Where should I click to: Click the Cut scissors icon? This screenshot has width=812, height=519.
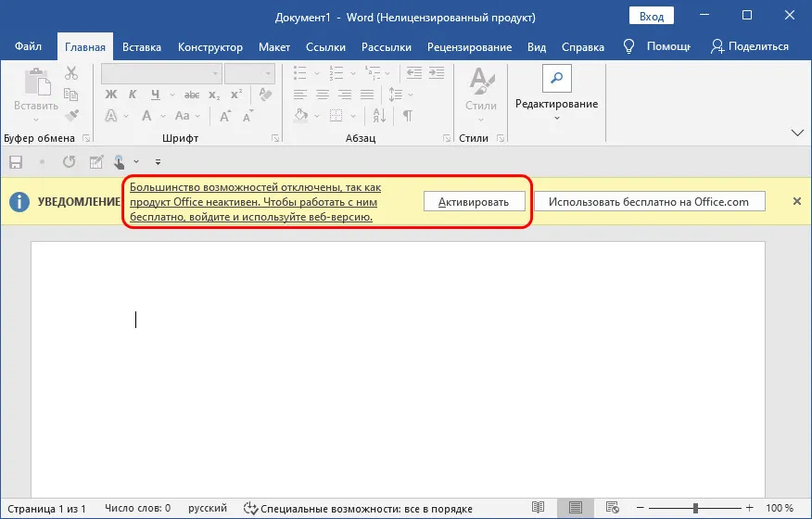tap(72, 73)
